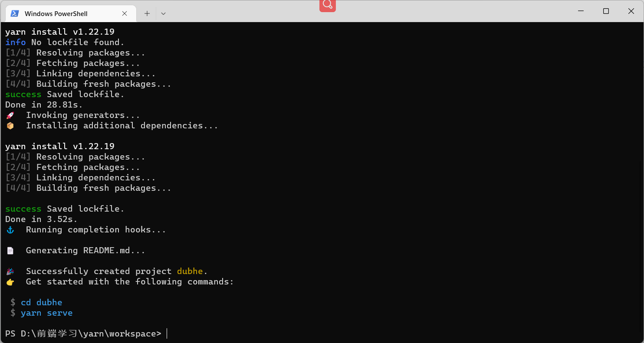The height and width of the screenshot is (343, 644).
Task: Open a new terminal tab
Action: click(x=147, y=13)
